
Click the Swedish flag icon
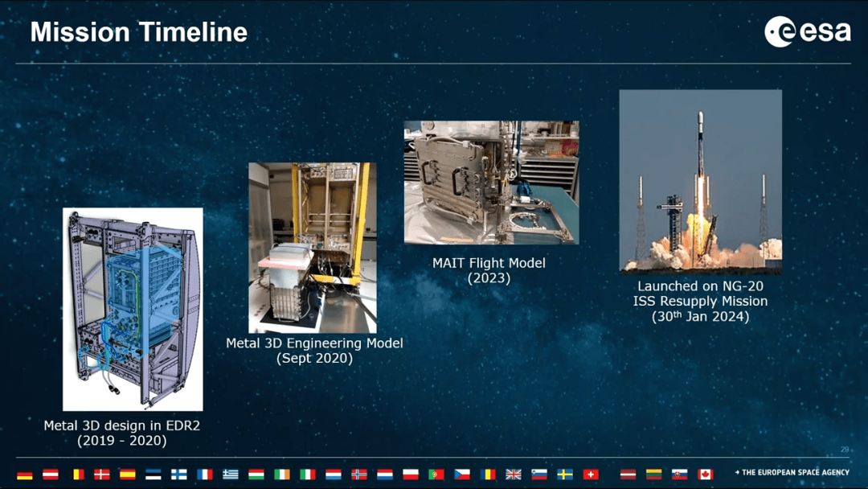(565, 475)
